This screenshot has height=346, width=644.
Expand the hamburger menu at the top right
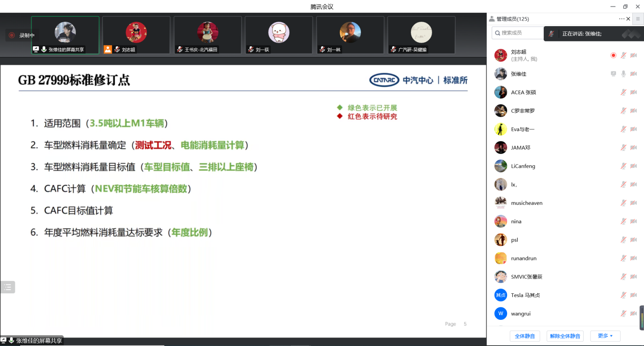click(x=638, y=19)
